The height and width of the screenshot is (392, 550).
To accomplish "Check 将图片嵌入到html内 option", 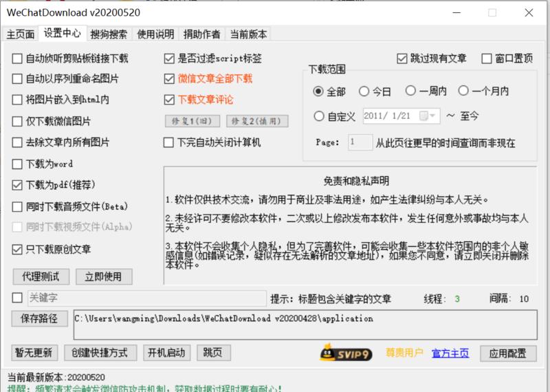I will point(16,100).
